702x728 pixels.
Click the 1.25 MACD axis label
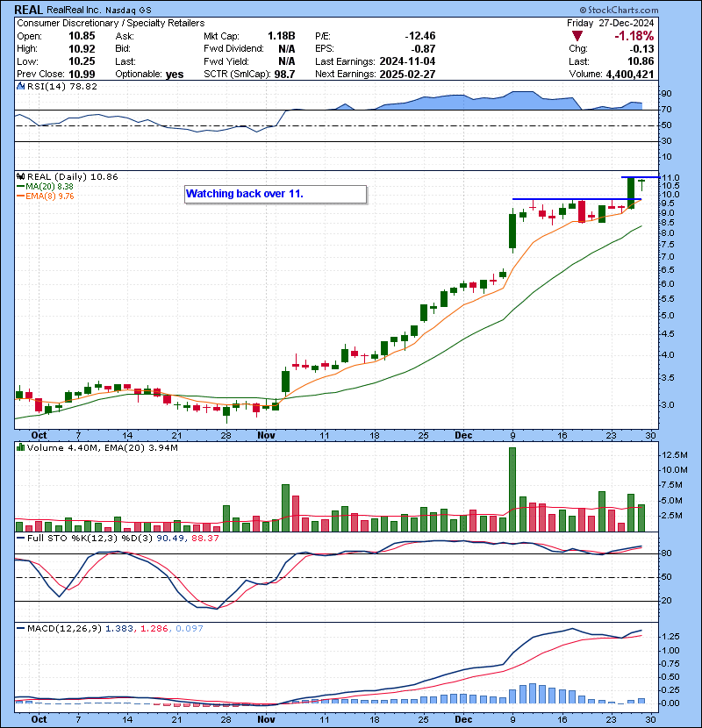[670, 637]
